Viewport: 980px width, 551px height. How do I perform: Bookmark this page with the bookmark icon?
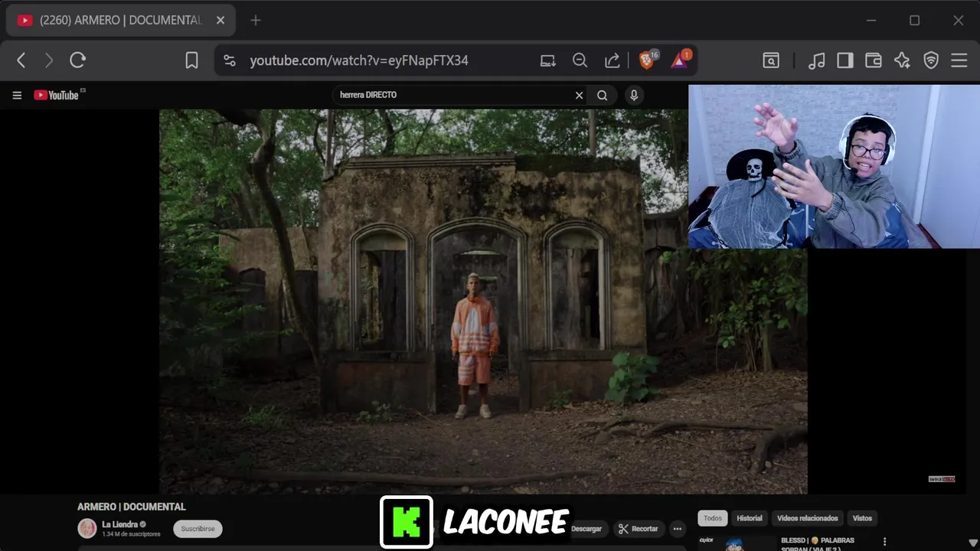pos(191,60)
